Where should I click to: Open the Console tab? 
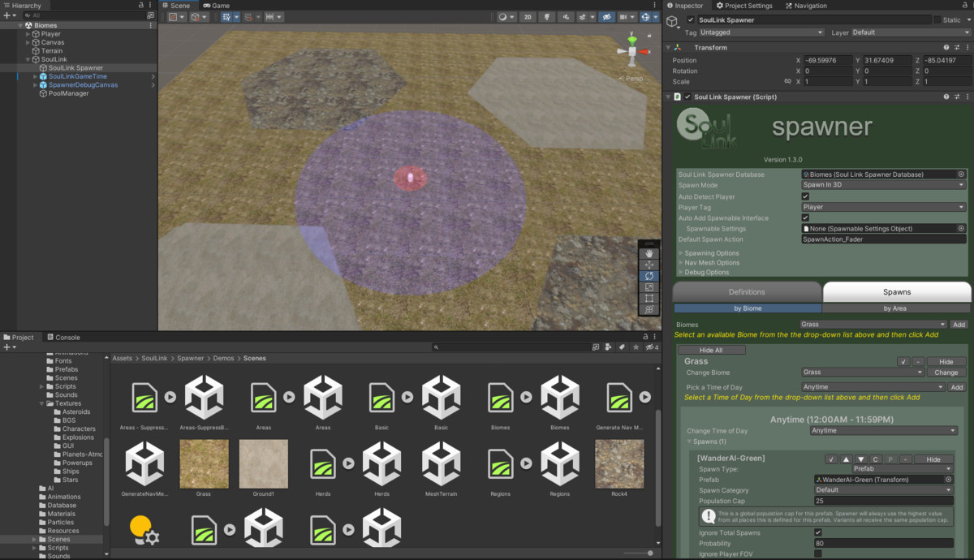[63, 338]
